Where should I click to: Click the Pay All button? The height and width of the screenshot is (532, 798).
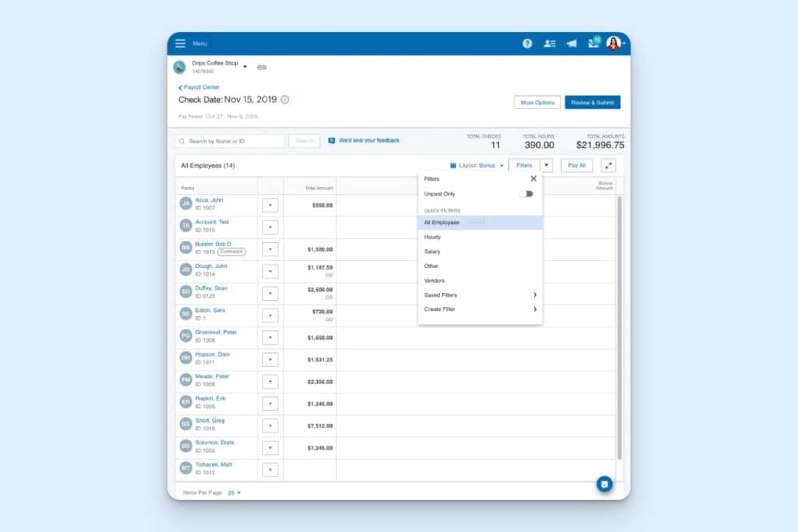click(577, 165)
